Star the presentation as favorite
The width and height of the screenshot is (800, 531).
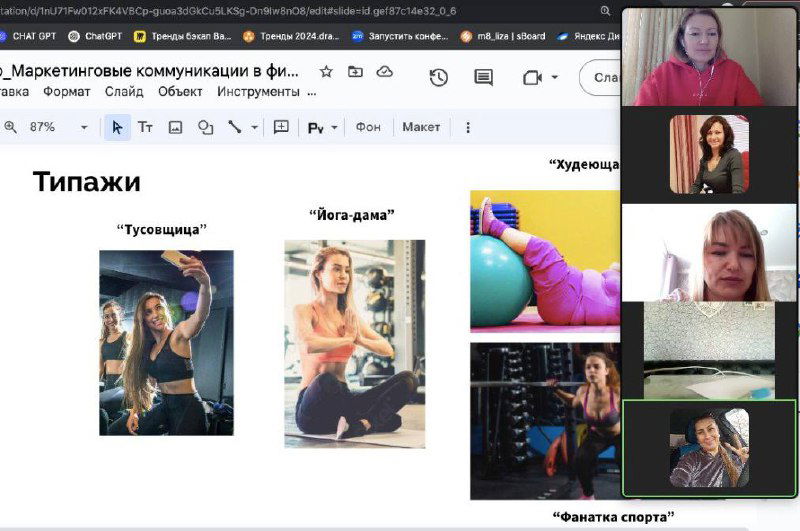(326, 72)
